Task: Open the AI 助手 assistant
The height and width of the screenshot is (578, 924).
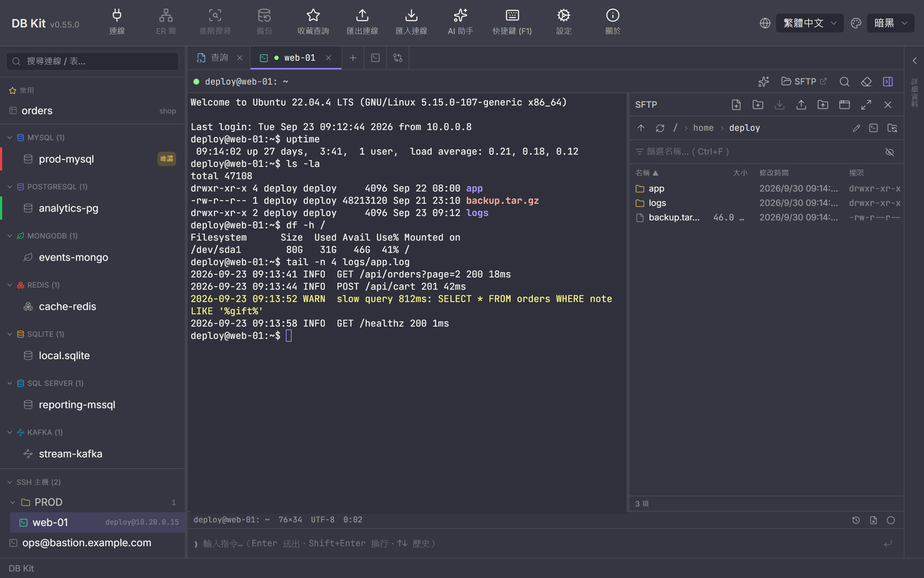Action: coord(460,23)
